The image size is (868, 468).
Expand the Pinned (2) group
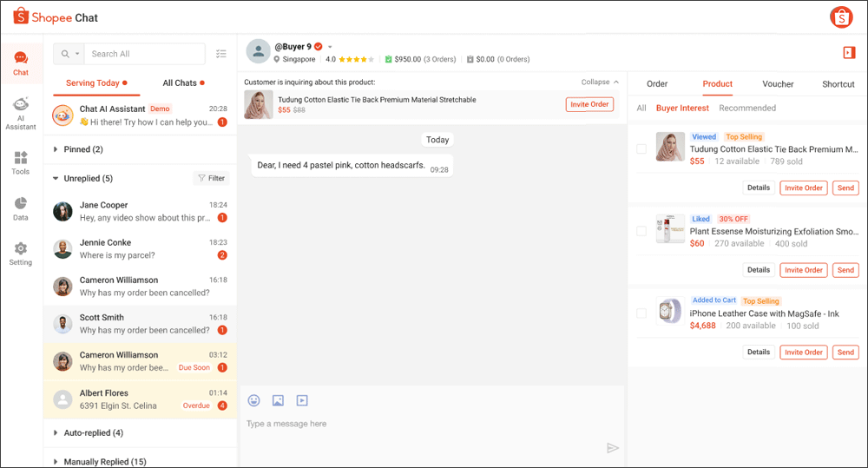[56, 149]
